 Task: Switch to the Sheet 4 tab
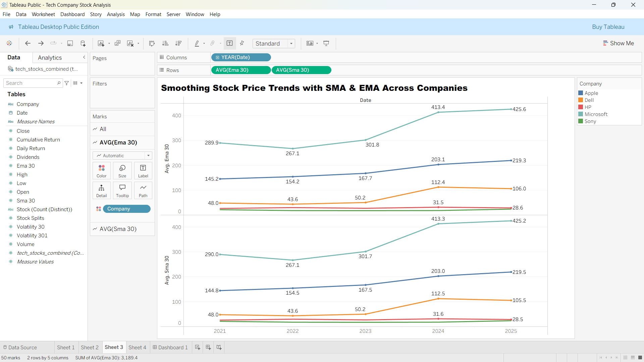tap(137, 347)
